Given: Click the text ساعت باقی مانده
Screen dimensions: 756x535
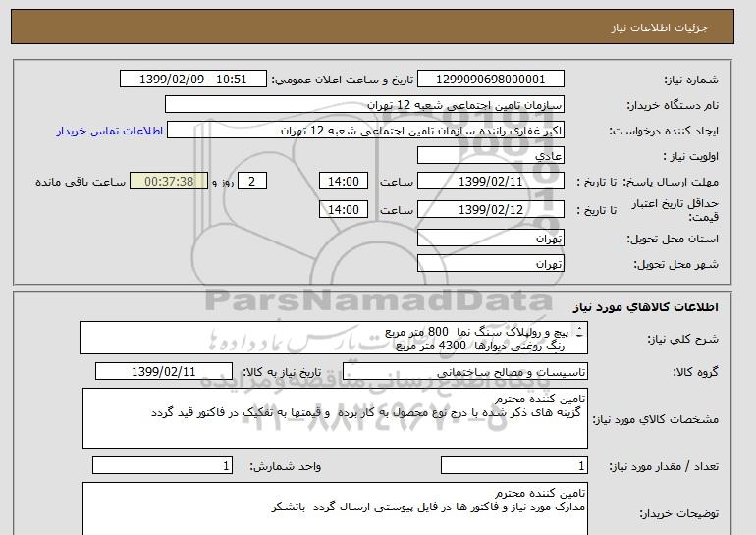Looking at the screenshot, I should pos(81,182).
